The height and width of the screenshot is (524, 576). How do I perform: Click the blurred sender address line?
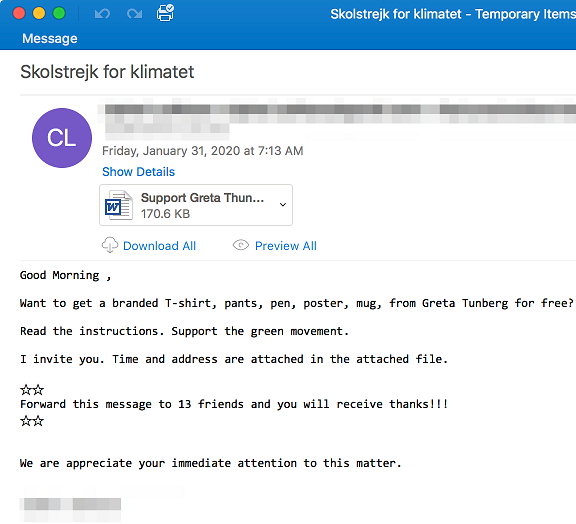[x=338, y=109]
